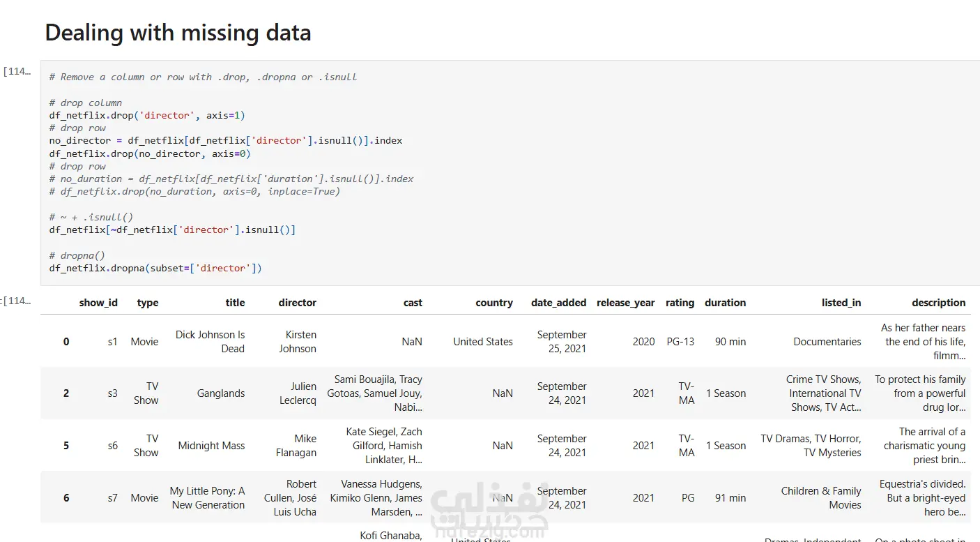Image resolution: width=980 pixels, height=542 pixels.
Task: Place cursor on the "# drop column" comment
Action: [86, 103]
